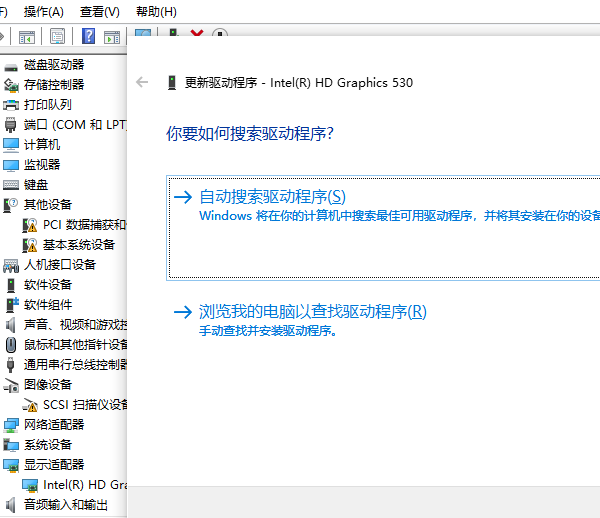Click the warning icon beside 基本系统设备
600x518 pixels.
point(29,245)
